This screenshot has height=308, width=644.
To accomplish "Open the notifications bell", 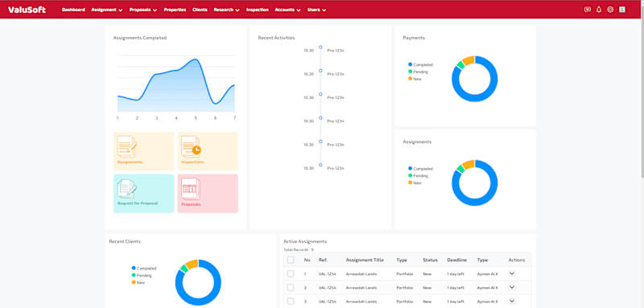I will 599,10.
